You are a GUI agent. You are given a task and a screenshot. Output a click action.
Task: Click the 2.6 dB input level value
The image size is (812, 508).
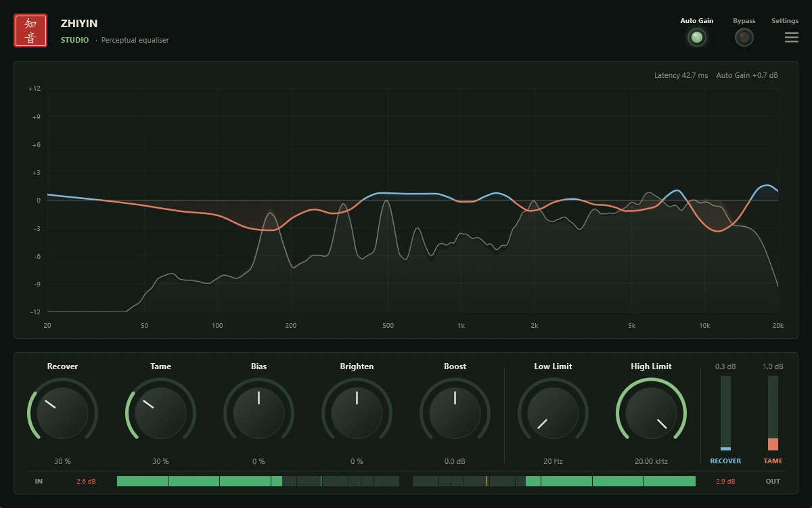(86, 482)
